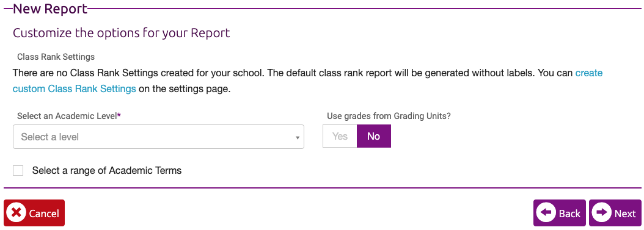
Task: Click the small arrow in the Academic Level dropdown
Action: pyautogui.click(x=298, y=138)
